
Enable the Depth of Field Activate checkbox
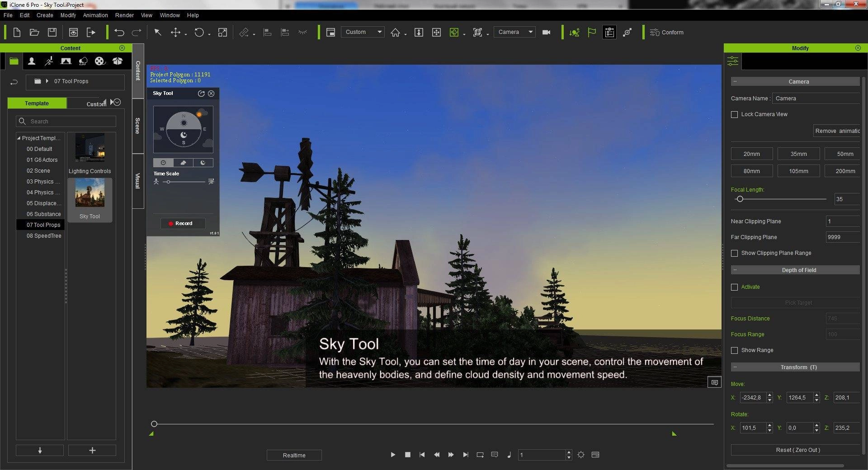click(735, 287)
